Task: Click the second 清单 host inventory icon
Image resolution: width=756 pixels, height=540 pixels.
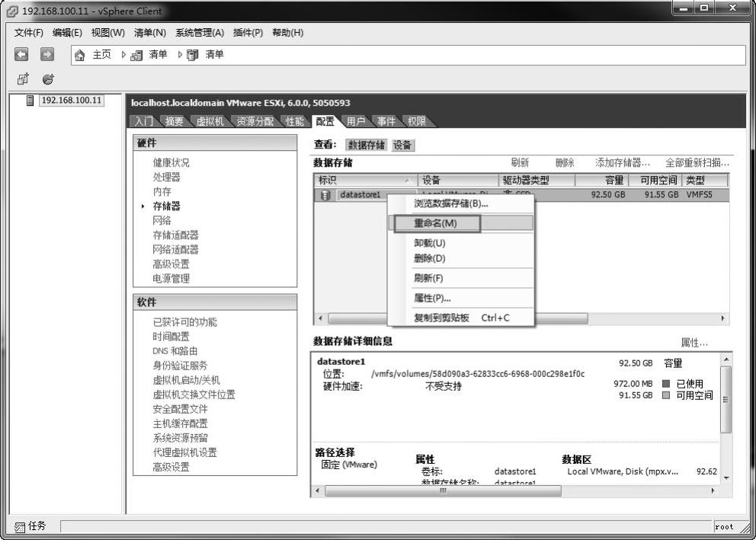Action: [192, 55]
